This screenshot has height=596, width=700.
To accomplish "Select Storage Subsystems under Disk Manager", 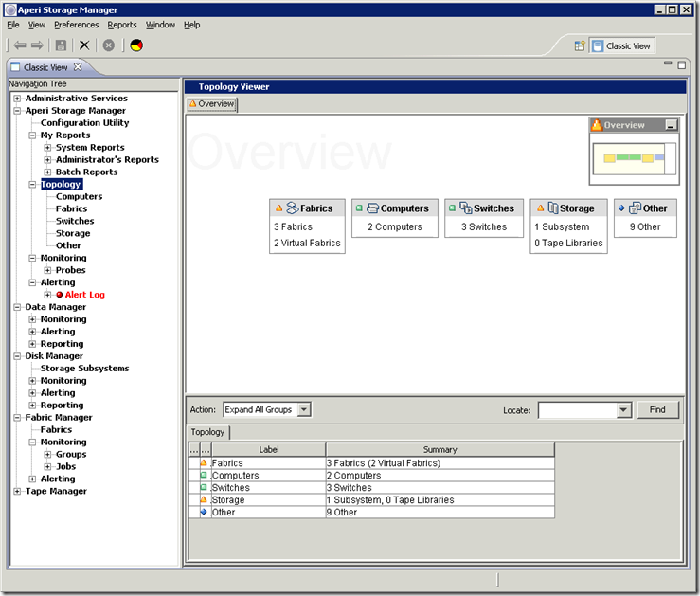I will [x=85, y=369].
